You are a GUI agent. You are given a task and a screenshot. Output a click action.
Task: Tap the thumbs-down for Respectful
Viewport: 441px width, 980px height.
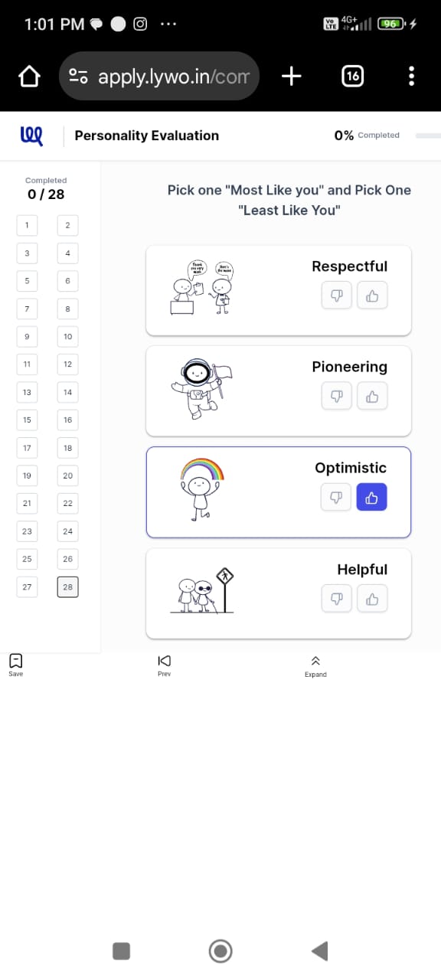pyautogui.click(x=336, y=296)
